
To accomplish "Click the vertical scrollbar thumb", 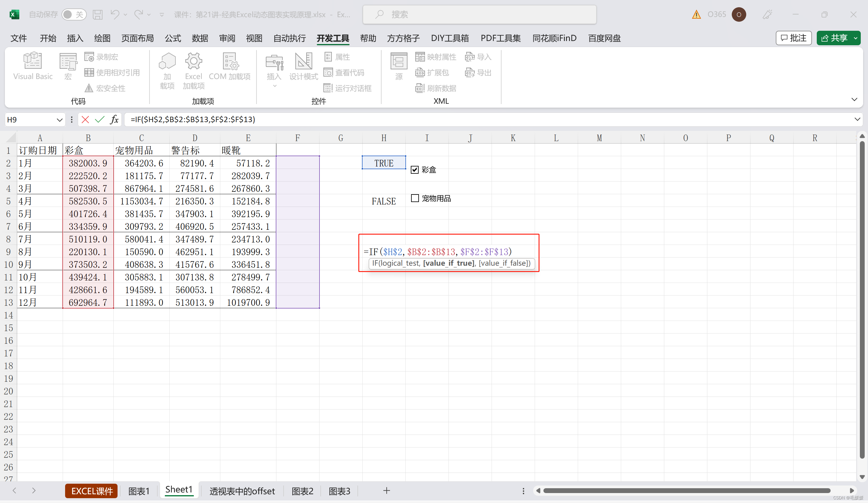I will click(862, 300).
